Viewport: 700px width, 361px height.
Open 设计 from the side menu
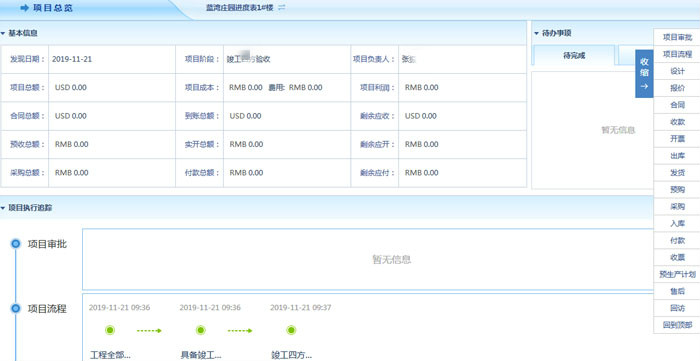[x=677, y=71]
